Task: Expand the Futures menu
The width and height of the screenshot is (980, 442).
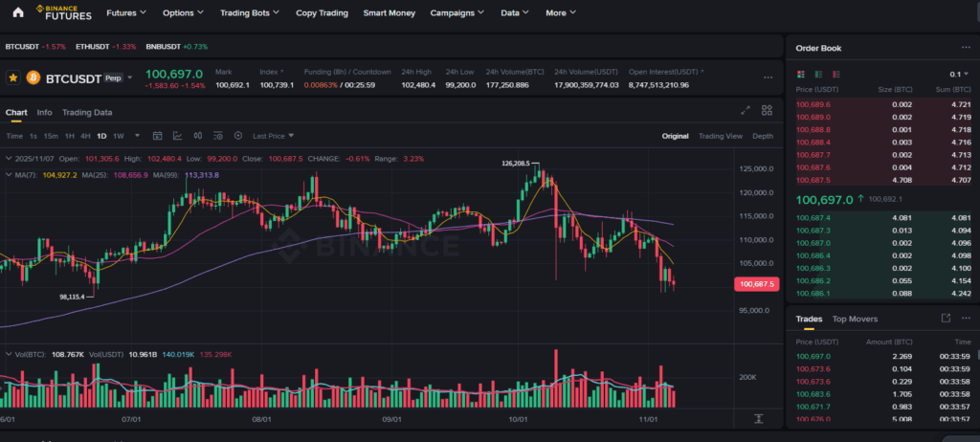Action: (x=126, y=13)
